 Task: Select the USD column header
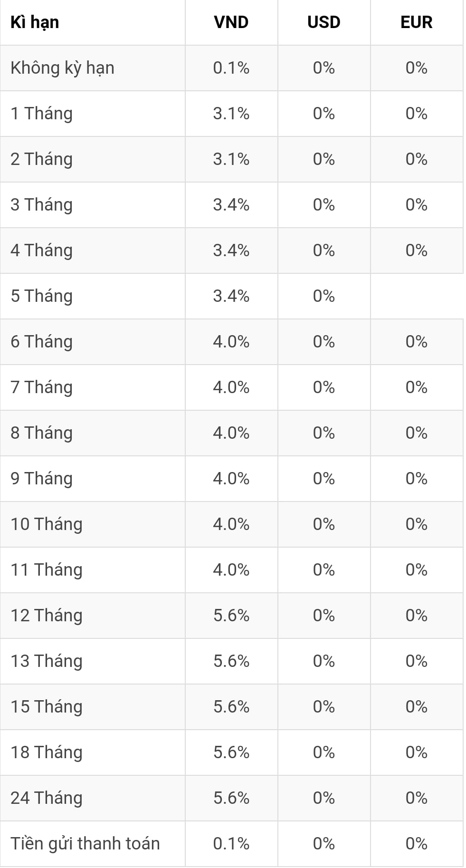[x=324, y=22]
